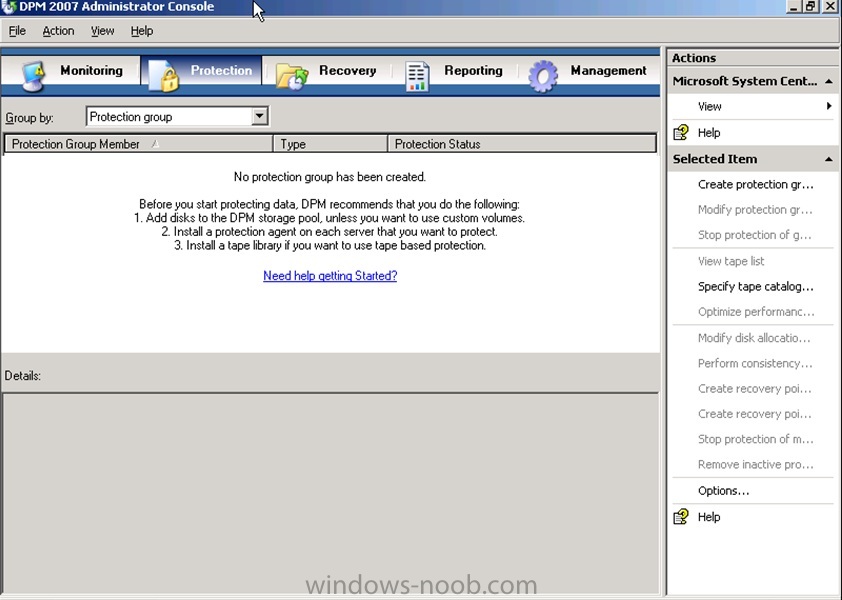The image size is (842, 600).
Task: Click the Management gear icon
Action: tap(543, 76)
